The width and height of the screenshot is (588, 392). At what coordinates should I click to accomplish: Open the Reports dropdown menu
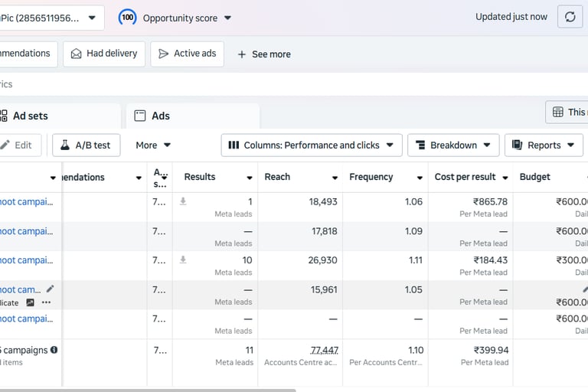(544, 145)
